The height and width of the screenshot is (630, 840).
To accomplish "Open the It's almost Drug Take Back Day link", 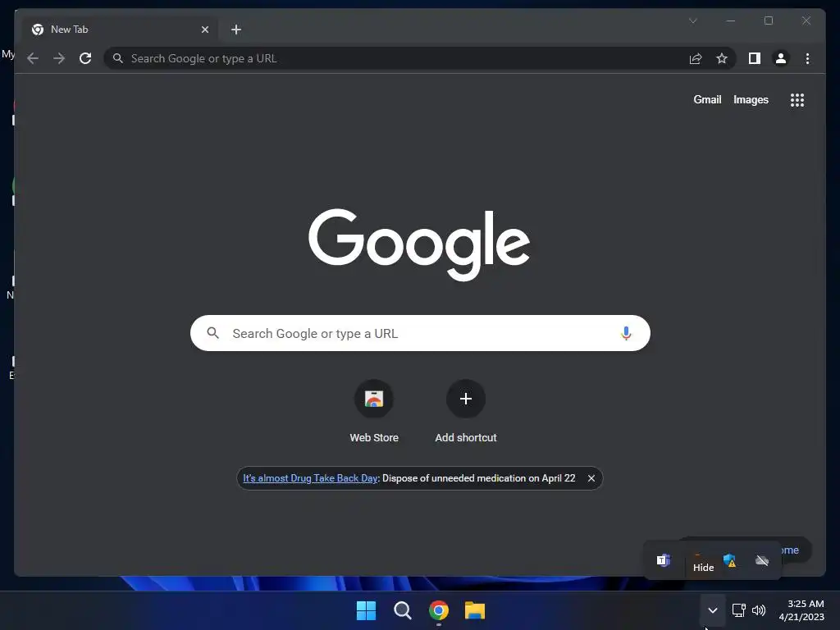I will pyautogui.click(x=310, y=478).
